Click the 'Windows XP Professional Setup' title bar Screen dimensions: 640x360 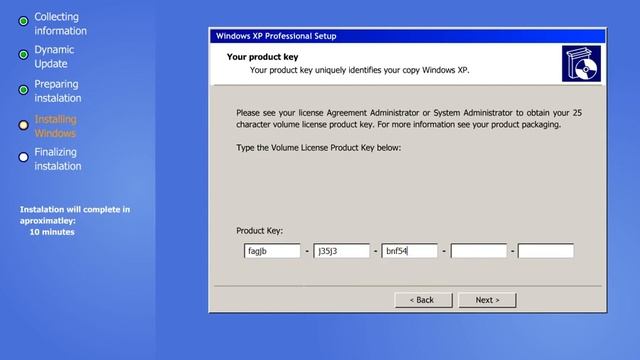[x=407, y=36]
